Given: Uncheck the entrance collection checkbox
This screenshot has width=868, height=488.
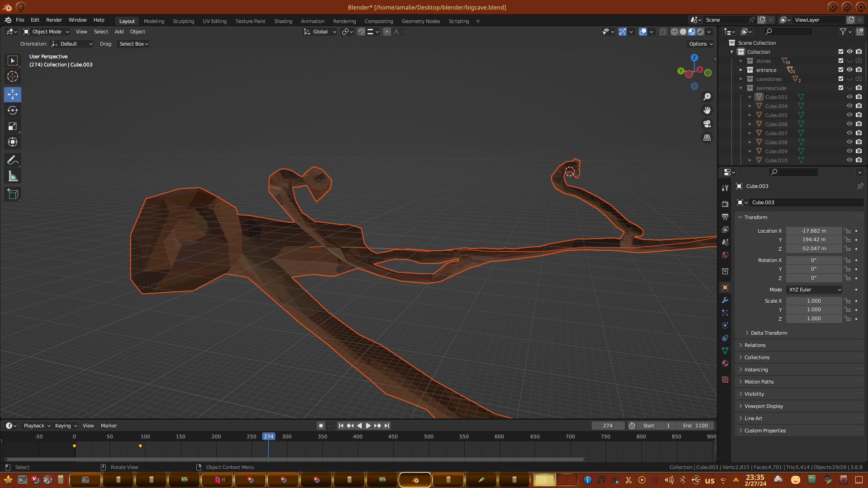Looking at the screenshot, I should click(841, 70).
